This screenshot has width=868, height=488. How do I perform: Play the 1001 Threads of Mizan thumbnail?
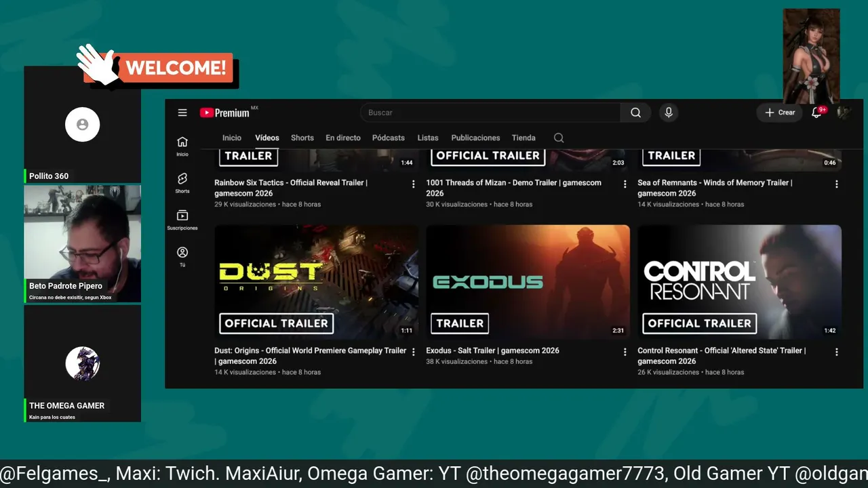tap(528, 160)
